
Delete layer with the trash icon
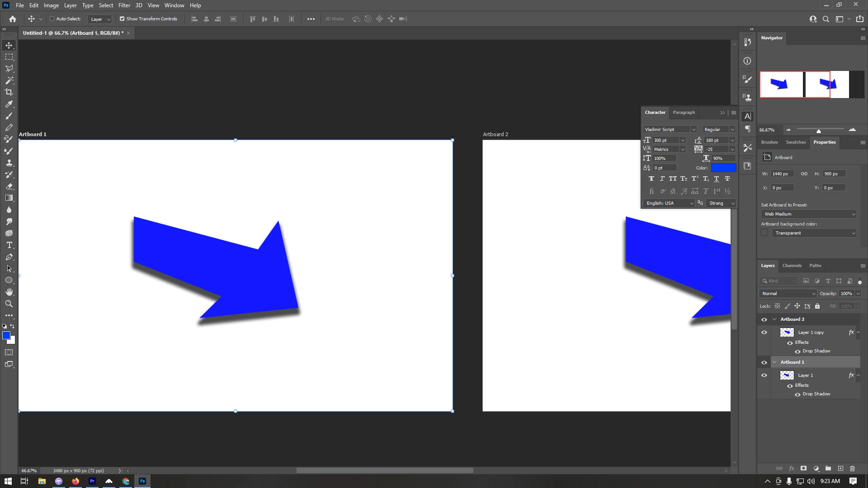[853, 469]
